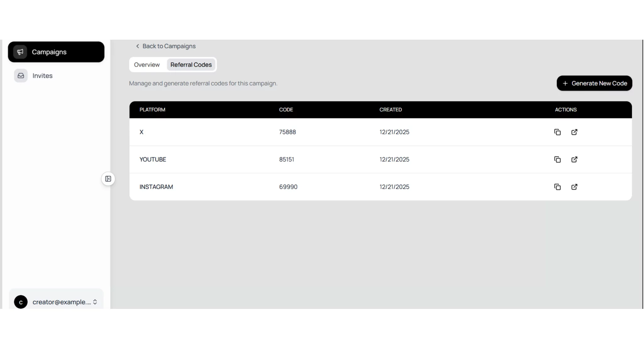This screenshot has width=644, height=362.
Task: Open Invites in the sidebar
Action: click(x=42, y=76)
